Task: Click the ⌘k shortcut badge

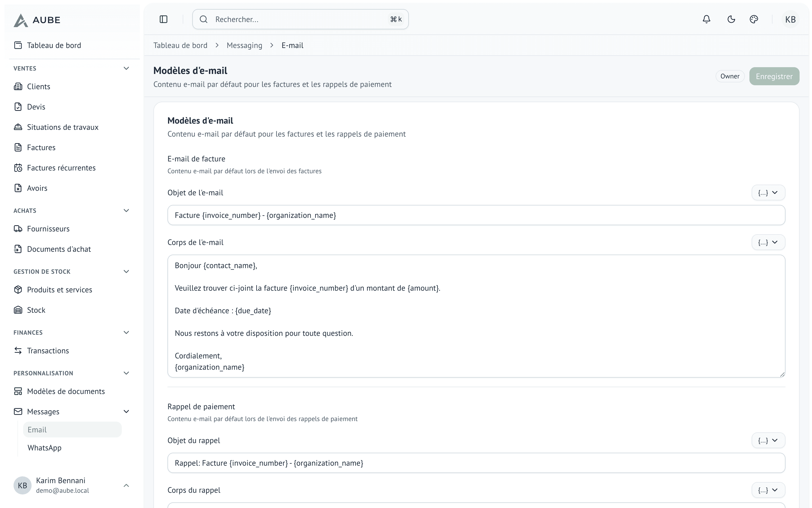Action: pyautogui.click(x=396, y=19)
